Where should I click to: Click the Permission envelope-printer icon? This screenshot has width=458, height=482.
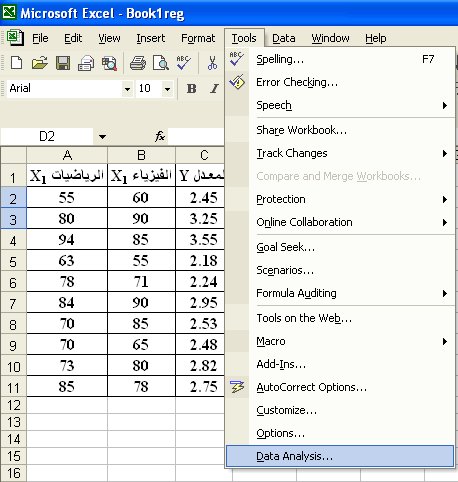[86, 63]
